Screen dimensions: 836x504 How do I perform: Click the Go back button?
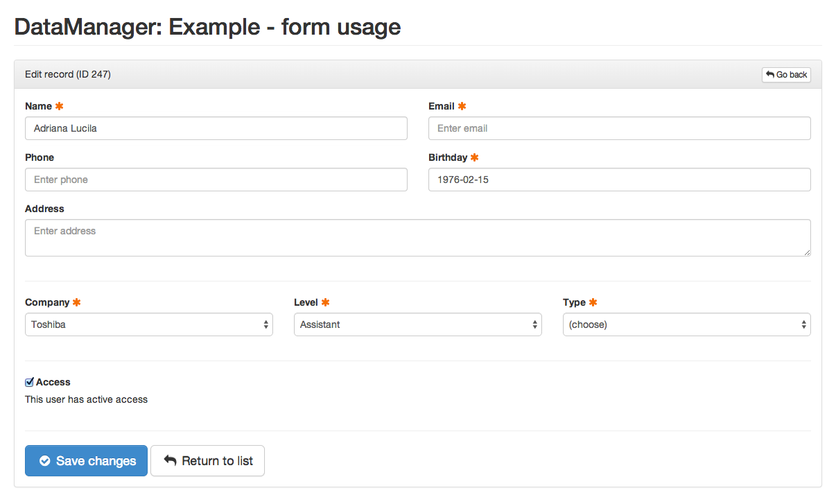point(786,75)
